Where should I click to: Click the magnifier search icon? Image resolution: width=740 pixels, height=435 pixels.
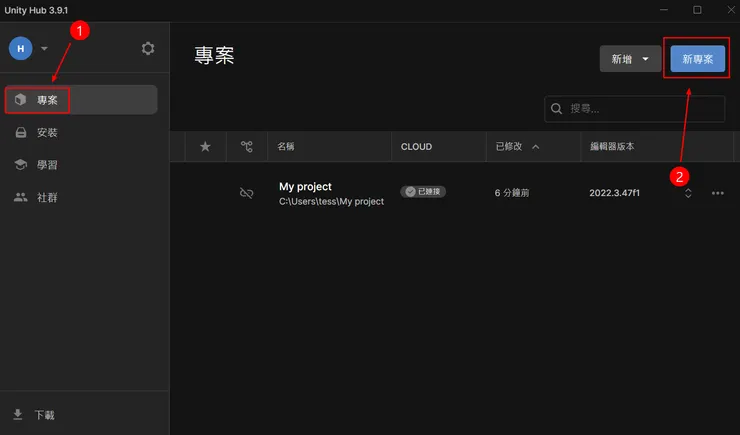(x=556, y=109)
